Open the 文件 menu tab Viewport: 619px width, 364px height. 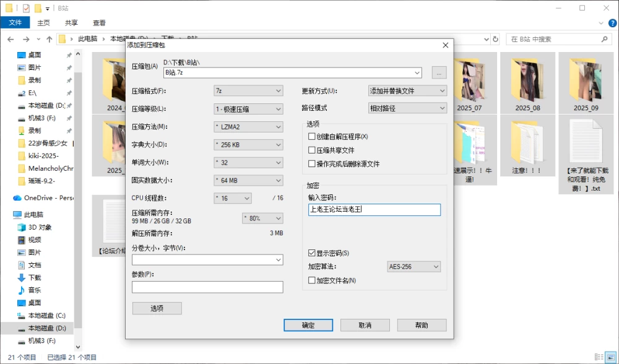15,22
